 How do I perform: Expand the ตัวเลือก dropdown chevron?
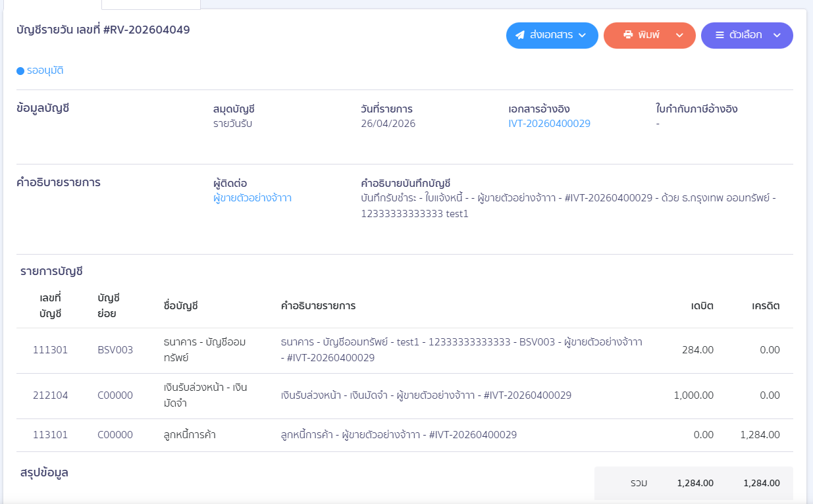coord(777,36)
